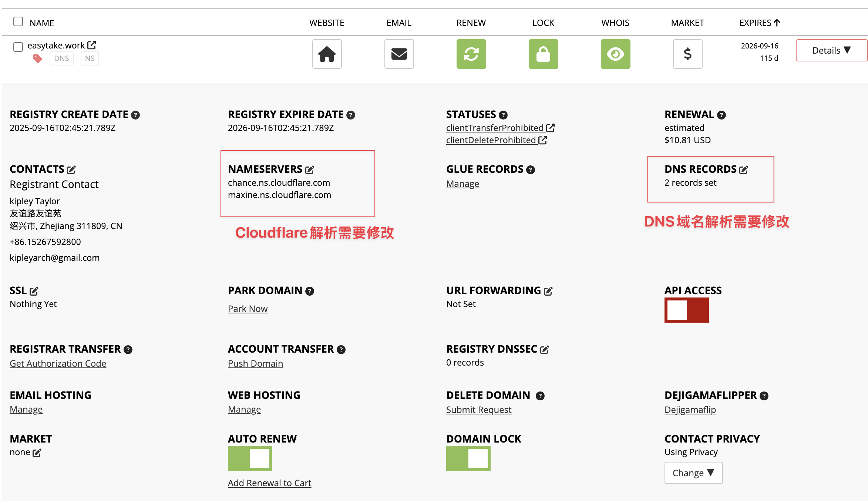Viewport: 868px width, 501px height.
Task: Show help icon next to Statuses
Action: pos(503,115)
